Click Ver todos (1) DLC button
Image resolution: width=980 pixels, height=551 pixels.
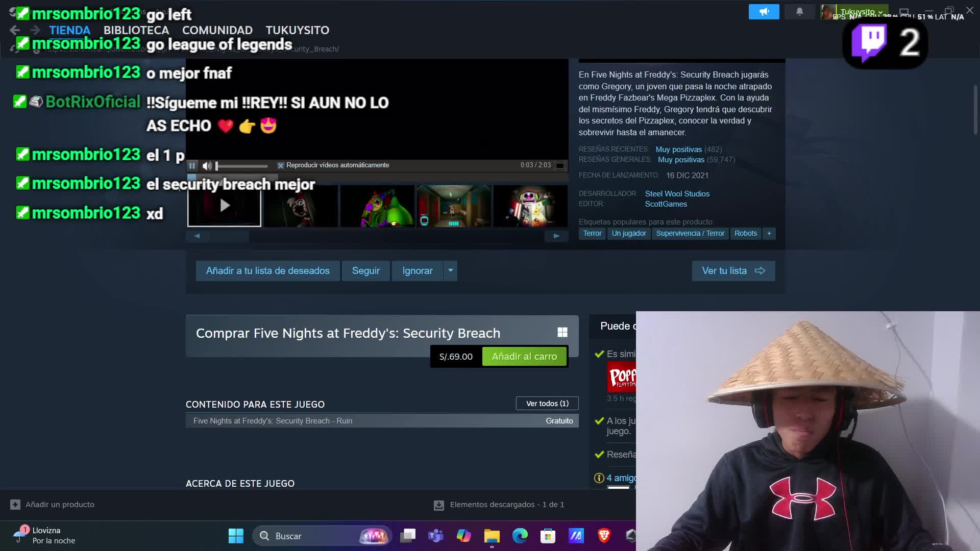click(547, 404)
